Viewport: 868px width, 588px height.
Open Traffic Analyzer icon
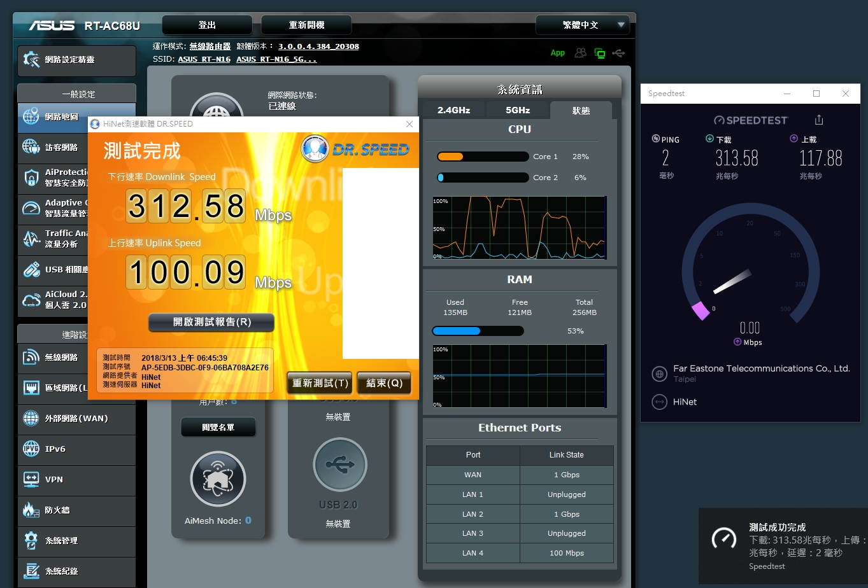31,239
